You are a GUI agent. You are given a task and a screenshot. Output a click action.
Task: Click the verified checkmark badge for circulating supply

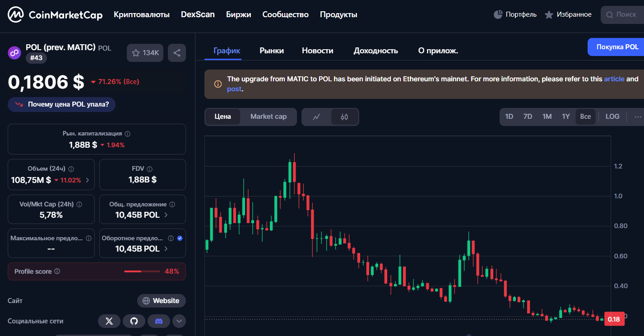180,238
